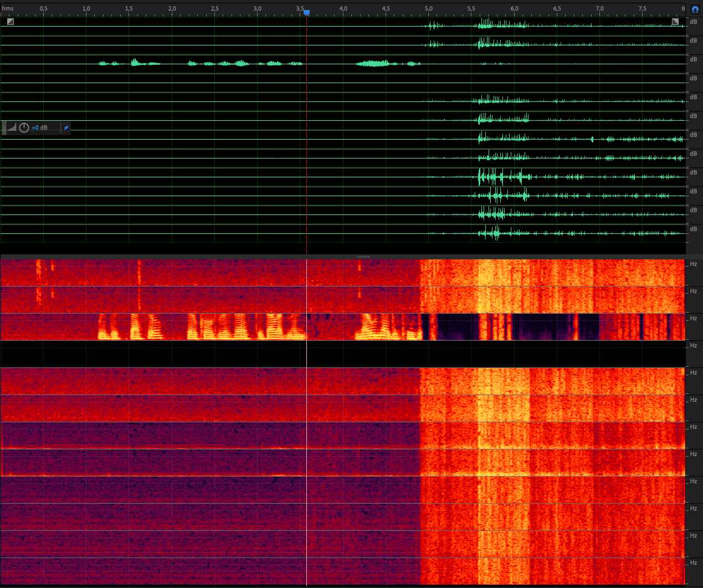The image size is (703, 588).
Task: Click the speech waveform in the third channel
Action: pos(238,64)
